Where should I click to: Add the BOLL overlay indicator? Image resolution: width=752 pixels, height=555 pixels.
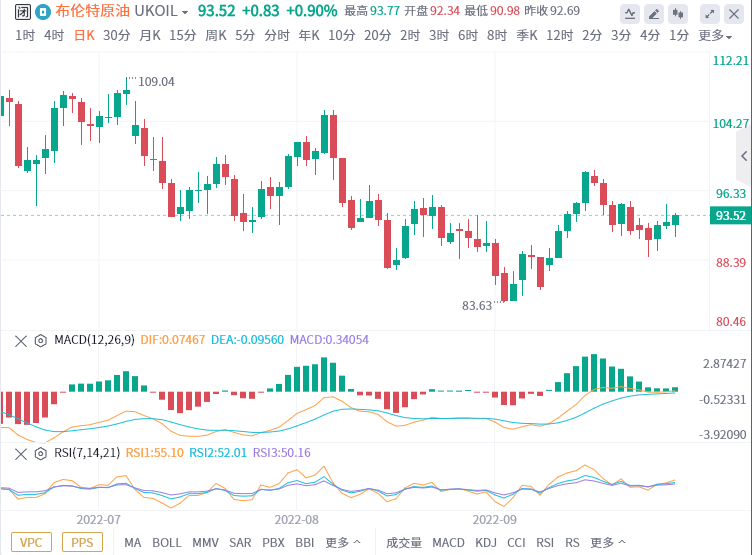(166, 543)
